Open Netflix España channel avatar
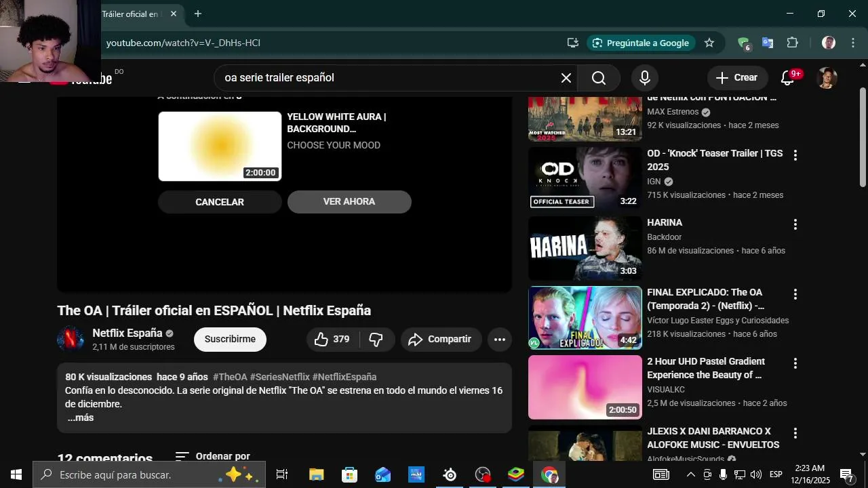The image size is (868, 488). tap(71, 339)
